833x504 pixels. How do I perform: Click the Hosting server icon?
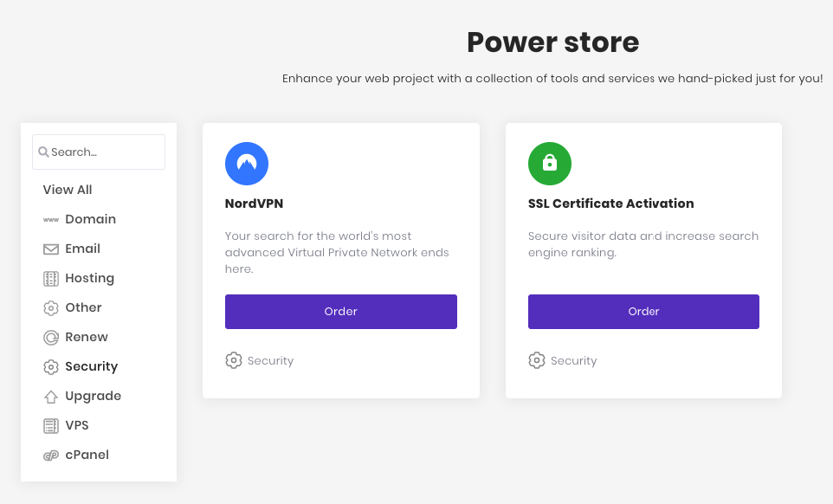tap(51, 279)
